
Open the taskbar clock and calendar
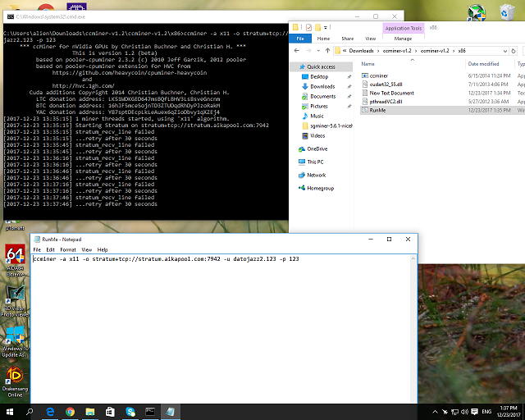tap(509, 412)
